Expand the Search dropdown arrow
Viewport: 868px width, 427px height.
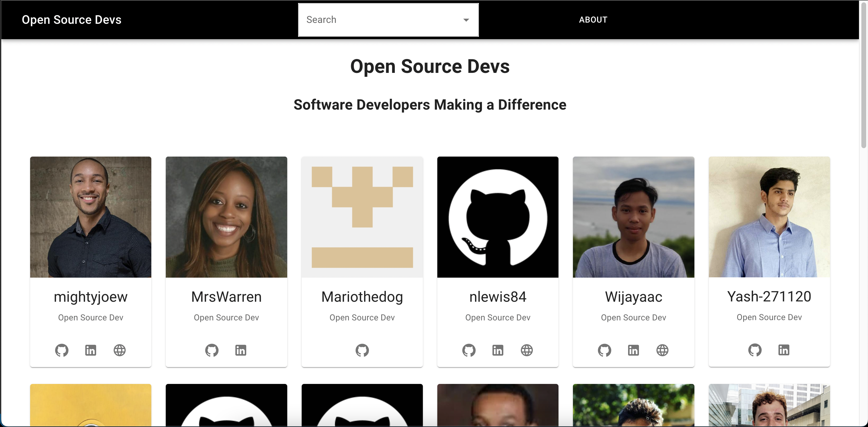466,20
